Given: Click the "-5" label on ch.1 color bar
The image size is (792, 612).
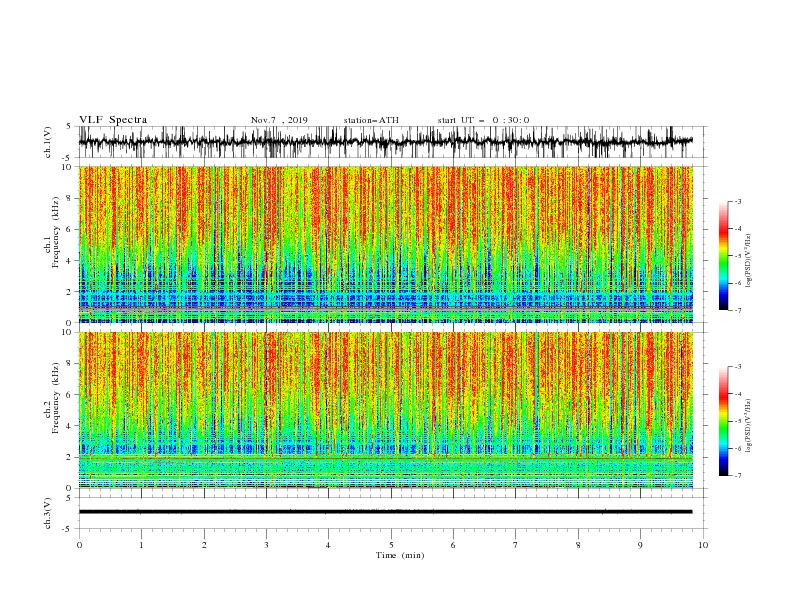Looking at the screenshot, I should (x=738, y=256).
